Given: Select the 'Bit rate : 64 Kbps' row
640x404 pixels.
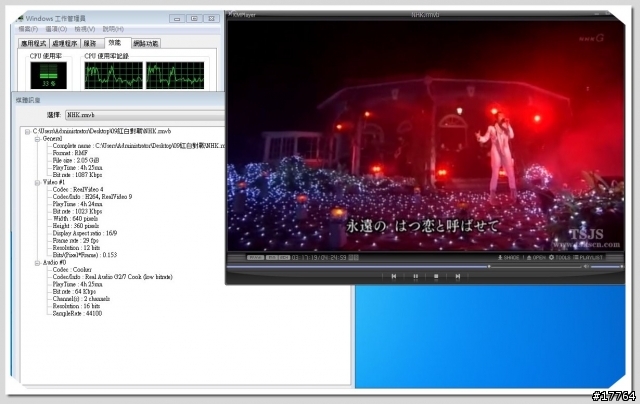Looking at the screenshot, I should tap(74, 292).
